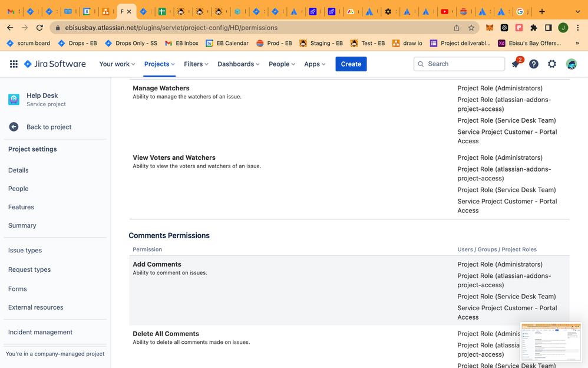Open Test - EB bookmark
Viewport: 588px width, 368px height.
click(x=368, y=43)
